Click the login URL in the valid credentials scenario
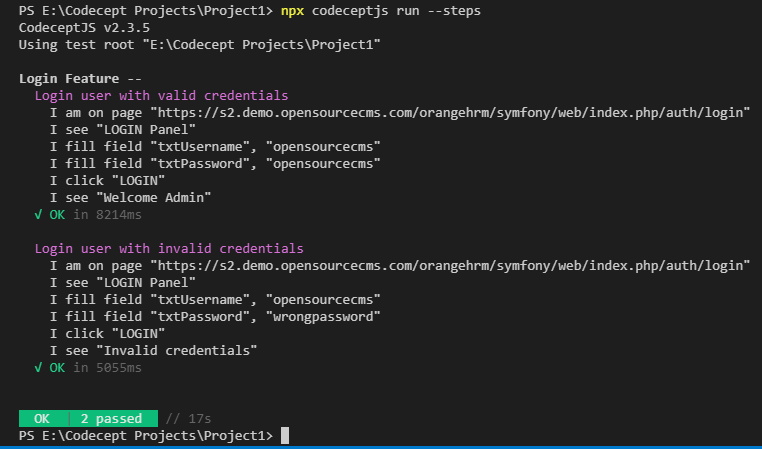 (450, 113)
